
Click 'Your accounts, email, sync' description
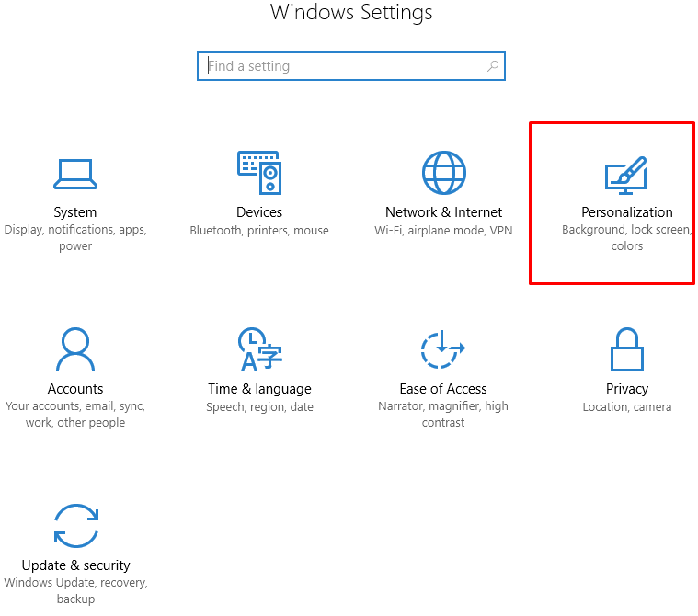pos(75,414)
